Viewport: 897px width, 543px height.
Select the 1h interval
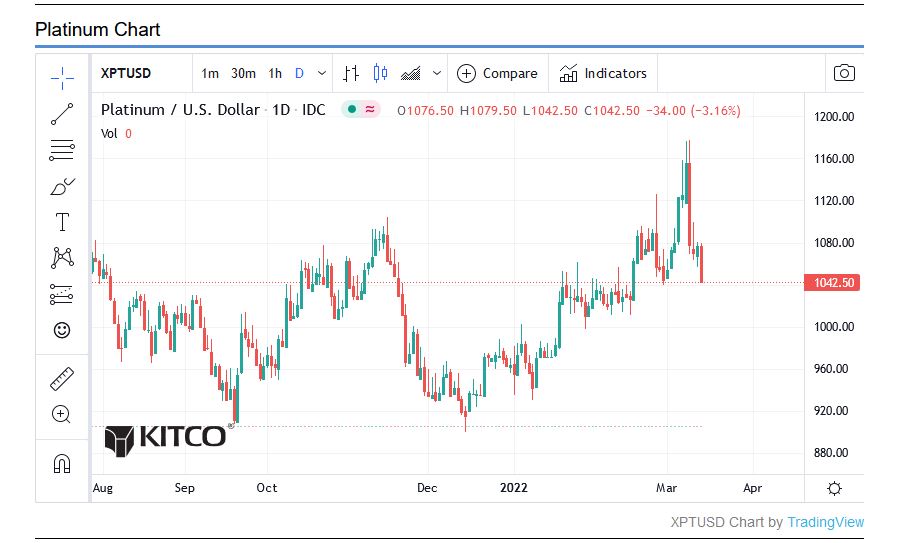(275, 73)
